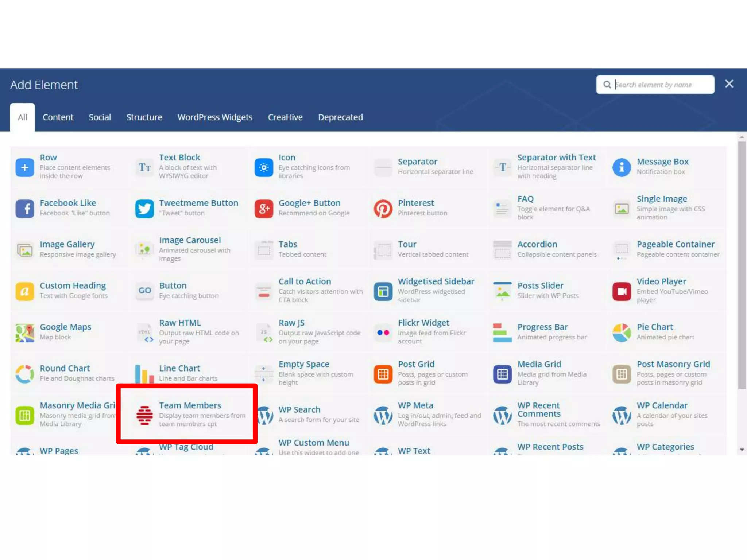Close the Add Element panel
This screenshot has width=747, height=560.
(729, 84)
